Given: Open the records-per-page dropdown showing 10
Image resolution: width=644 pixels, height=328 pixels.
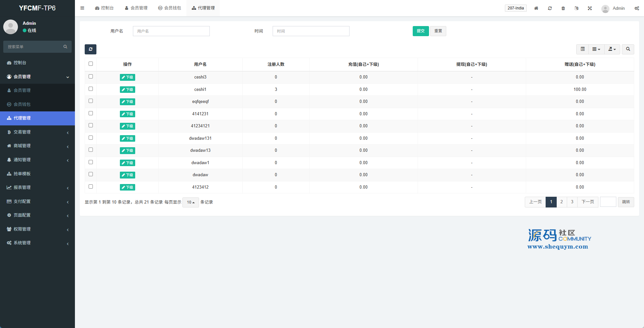Looking at the screenshot, I should tap(191, 202).
